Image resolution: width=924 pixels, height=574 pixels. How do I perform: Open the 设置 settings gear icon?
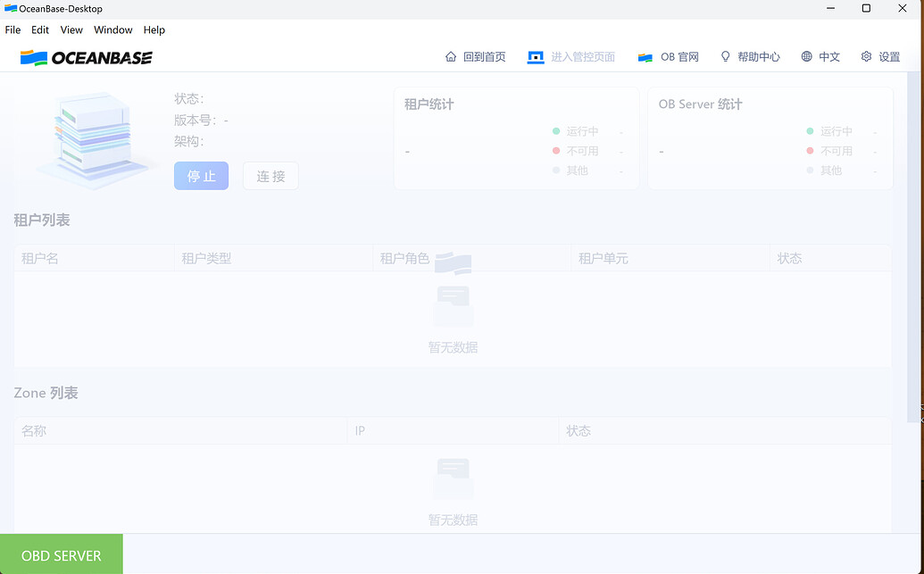pyautogui.click(x=865, y=55)
